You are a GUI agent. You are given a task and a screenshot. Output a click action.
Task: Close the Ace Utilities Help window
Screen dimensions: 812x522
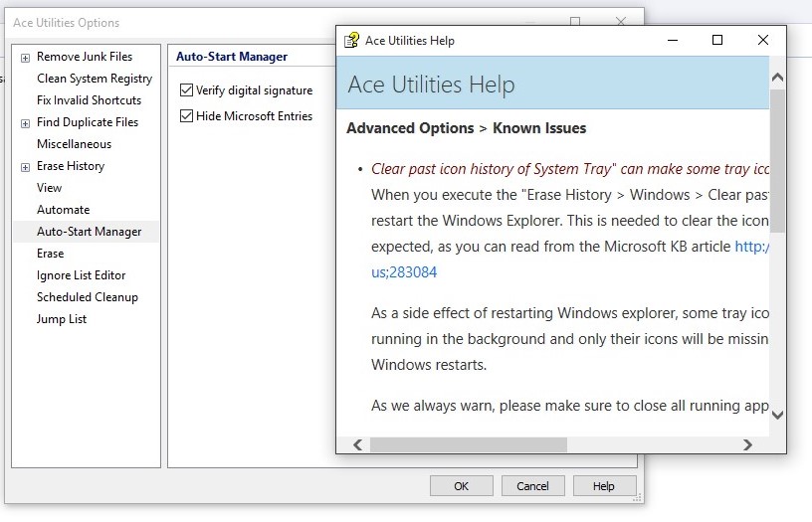pos(762,41)
